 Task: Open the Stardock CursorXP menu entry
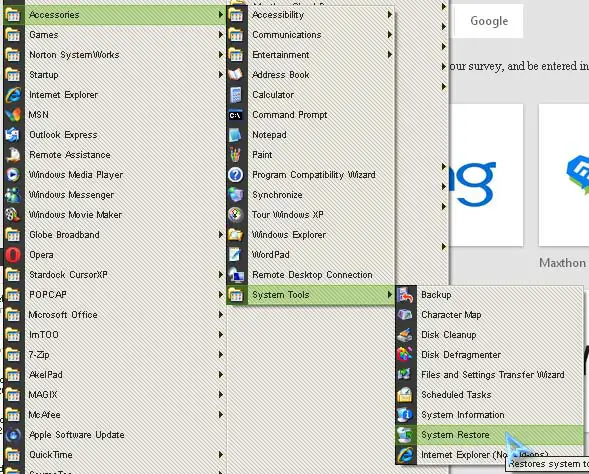(115, 275)
